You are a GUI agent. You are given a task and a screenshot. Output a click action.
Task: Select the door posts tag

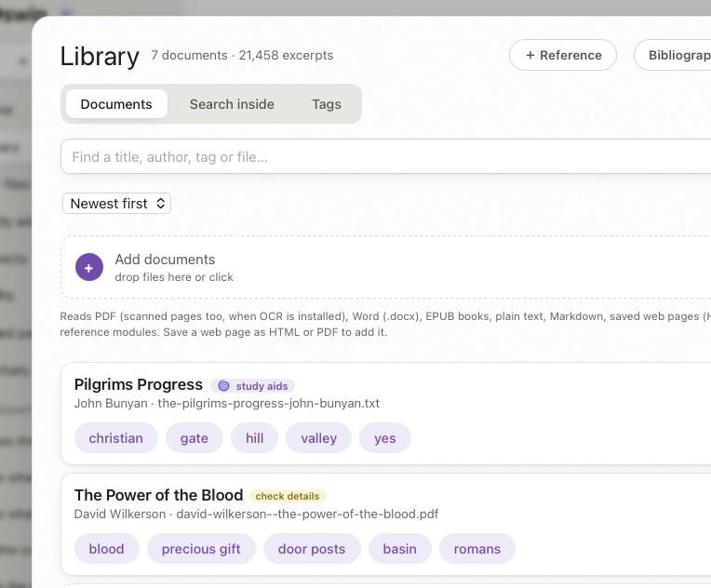(312, 549)
